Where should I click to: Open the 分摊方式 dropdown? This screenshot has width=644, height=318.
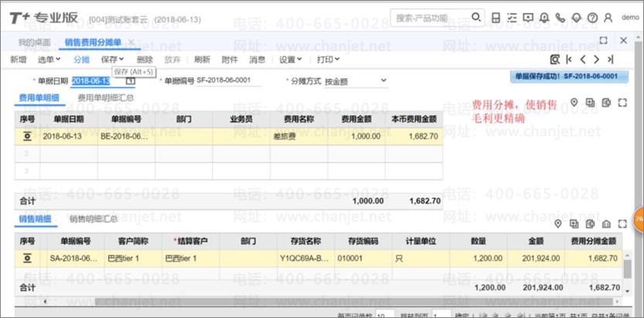[356, 81]
